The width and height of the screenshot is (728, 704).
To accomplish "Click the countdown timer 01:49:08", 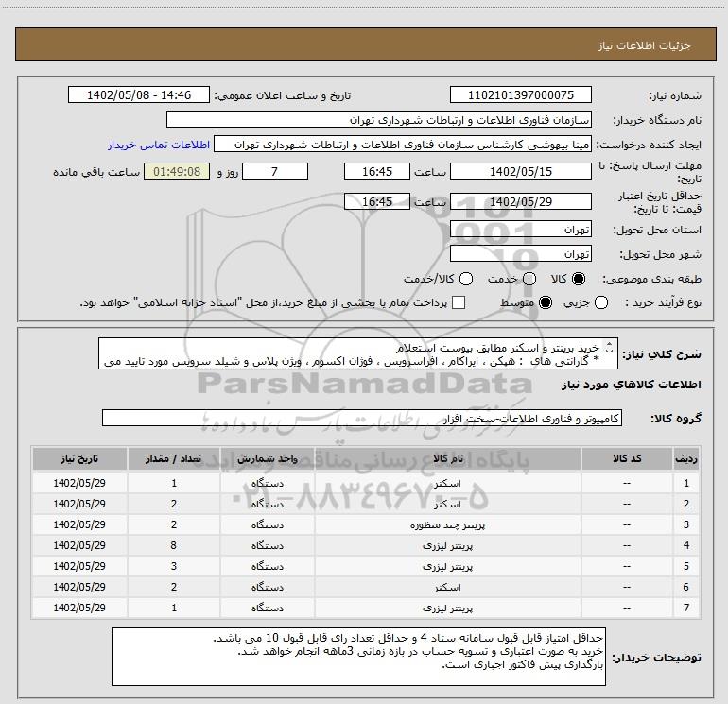I will coord(177,172).
